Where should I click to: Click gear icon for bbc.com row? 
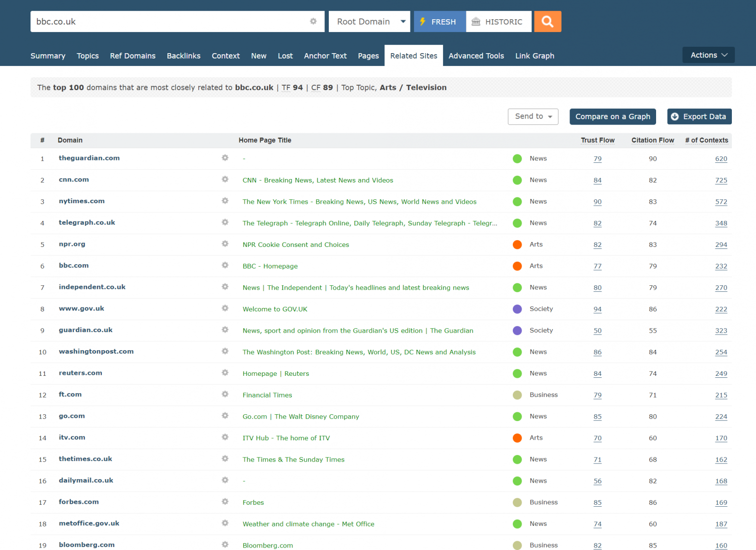tap(225, 265)
